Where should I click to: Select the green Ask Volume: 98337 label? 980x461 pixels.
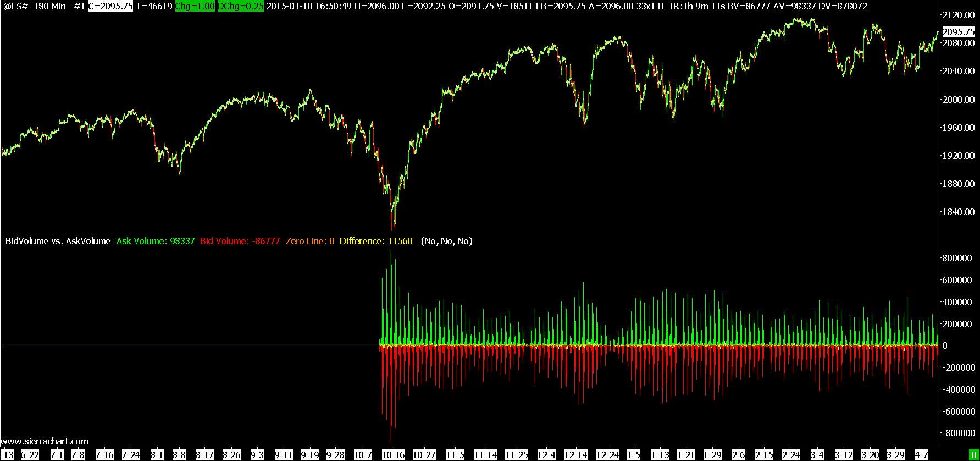[x=156, y=241]
